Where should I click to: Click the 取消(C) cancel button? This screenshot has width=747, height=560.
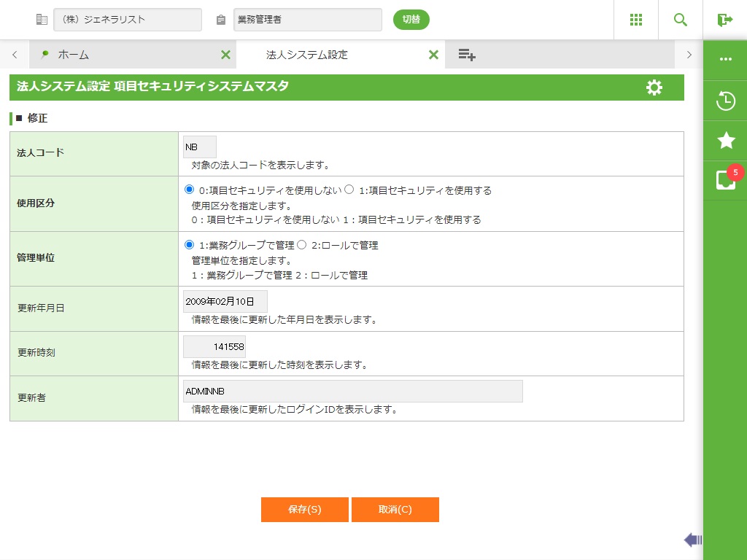(395, 510)
